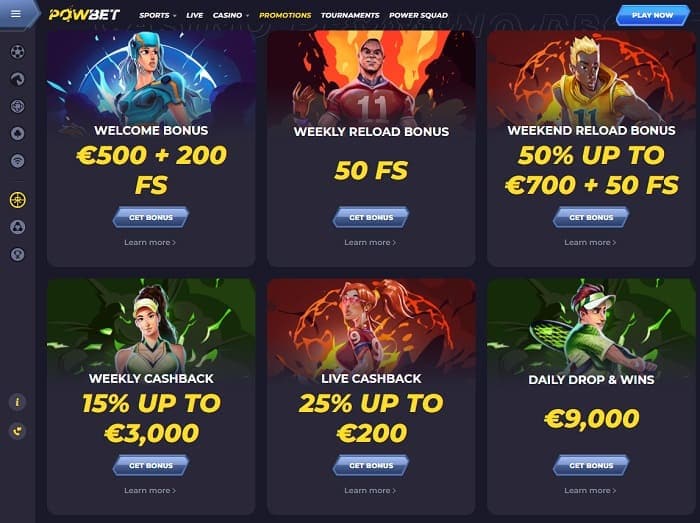700x523 pixels.
Task: Learn more about Daily Drop & Wins
Action: tap(590, 490)
